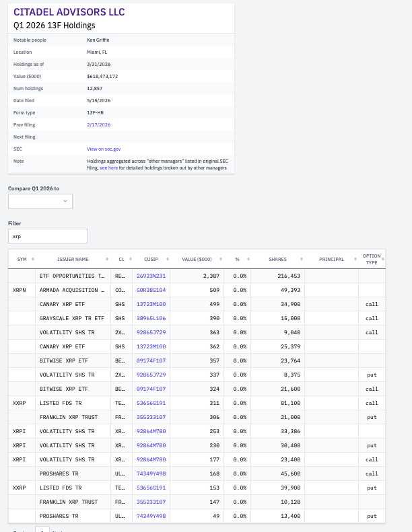
Task: Click the 12,857 num holdings value
Action: click(94, 89)
